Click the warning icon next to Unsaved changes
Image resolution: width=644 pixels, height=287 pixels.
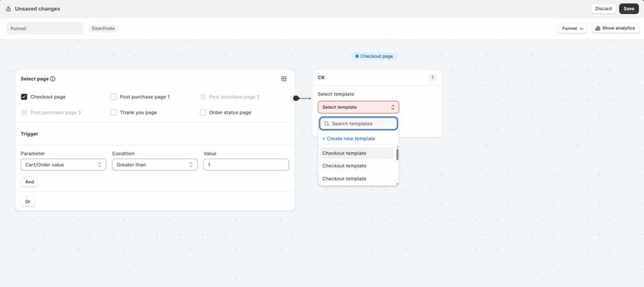click(8, 9)
